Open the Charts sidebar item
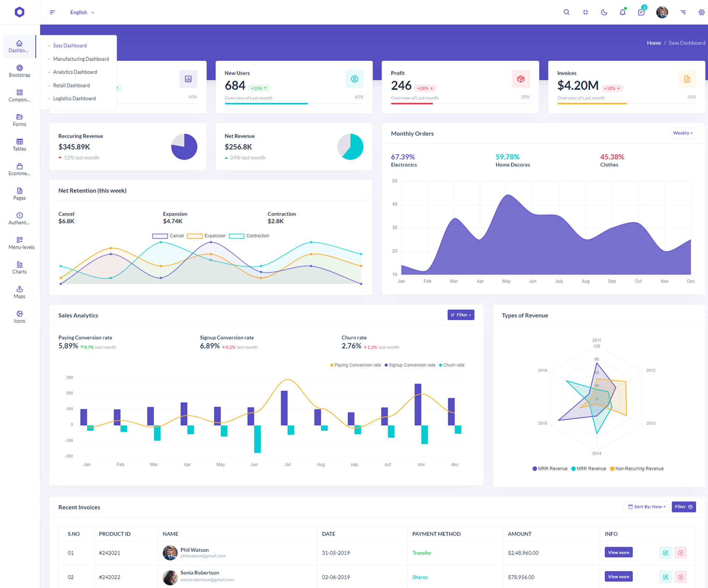Viewport: 708px width, 588px height. tap(20, 267)
